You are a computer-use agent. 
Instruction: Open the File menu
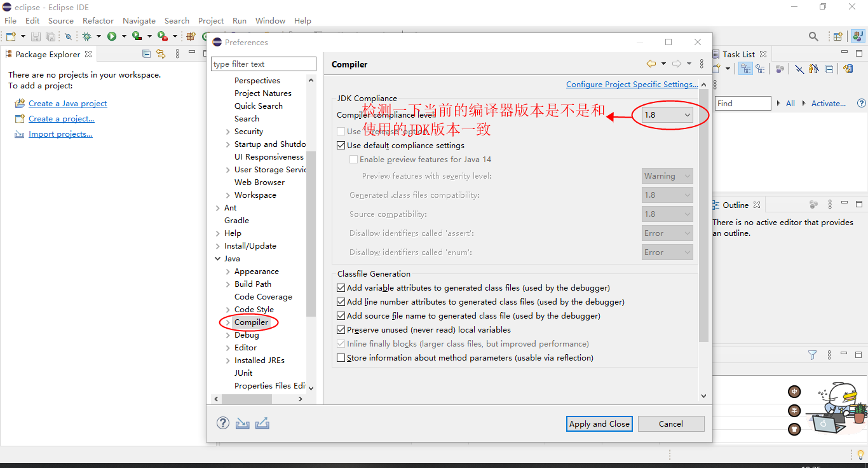[x=11, y=20]
